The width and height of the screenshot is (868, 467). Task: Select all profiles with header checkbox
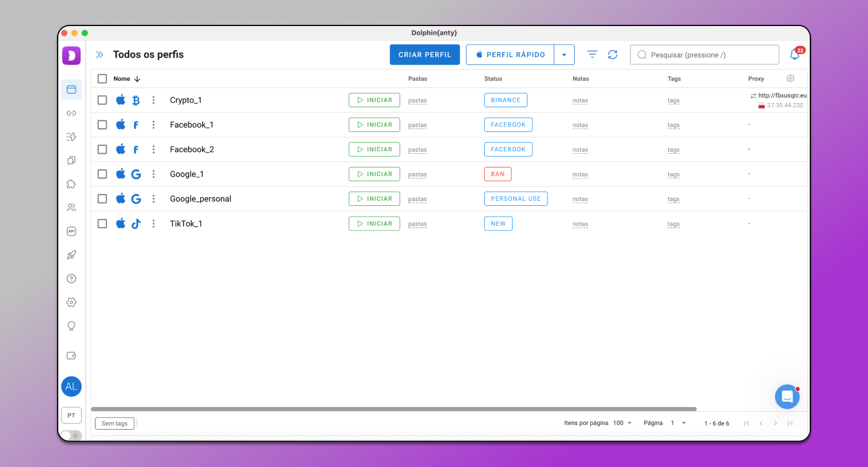pos(102,79)
